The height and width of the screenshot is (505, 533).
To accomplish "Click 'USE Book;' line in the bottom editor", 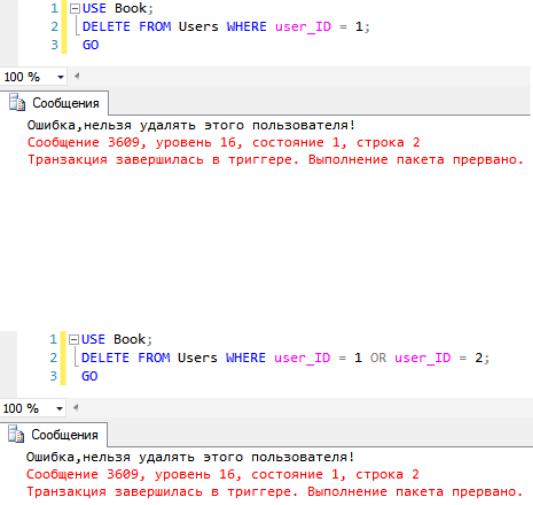I will tap(117, 339).
